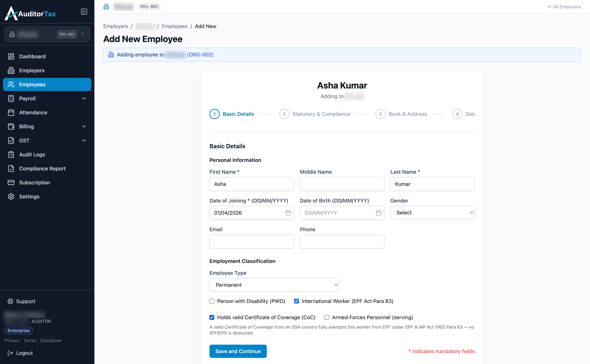Image resolution: width=590 pixels, height=364 pixels.
Task: Focus the Middle Name input field
Action: click(x=342, y=184)
